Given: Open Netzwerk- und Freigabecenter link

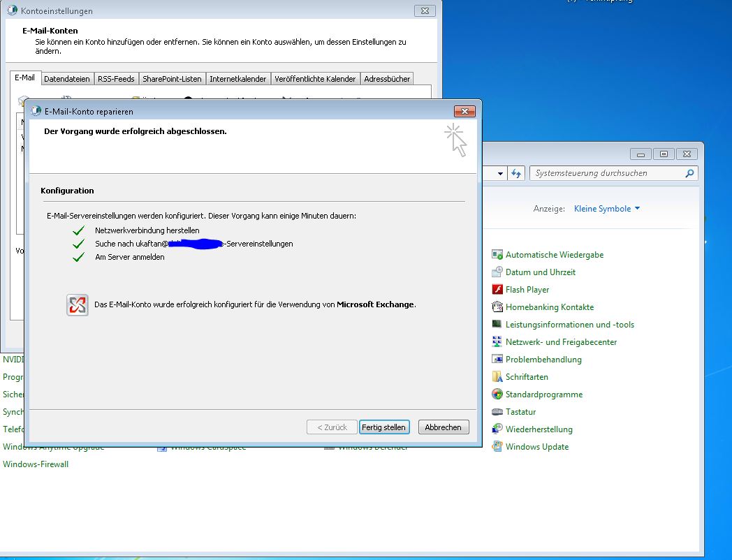Looking at the screenshot, I should 561,342.
